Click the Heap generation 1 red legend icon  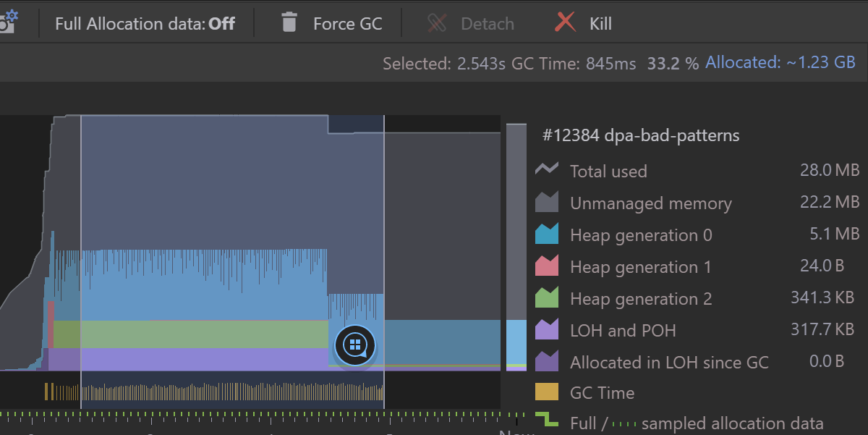(547, 266)
